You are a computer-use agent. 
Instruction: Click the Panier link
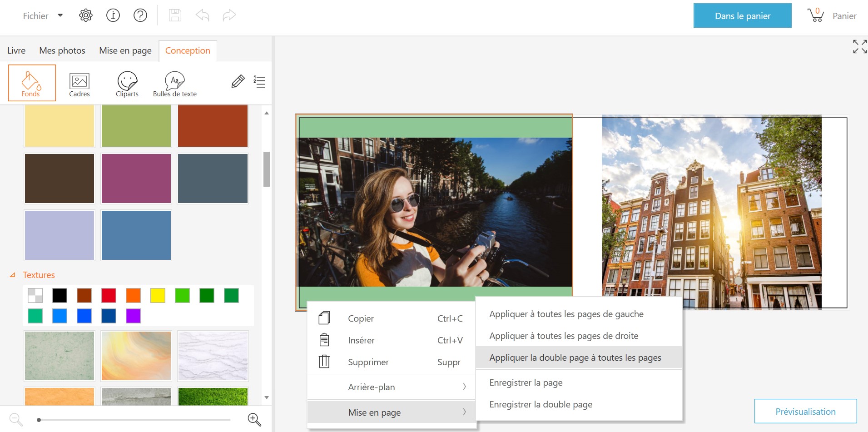(844, 16)
